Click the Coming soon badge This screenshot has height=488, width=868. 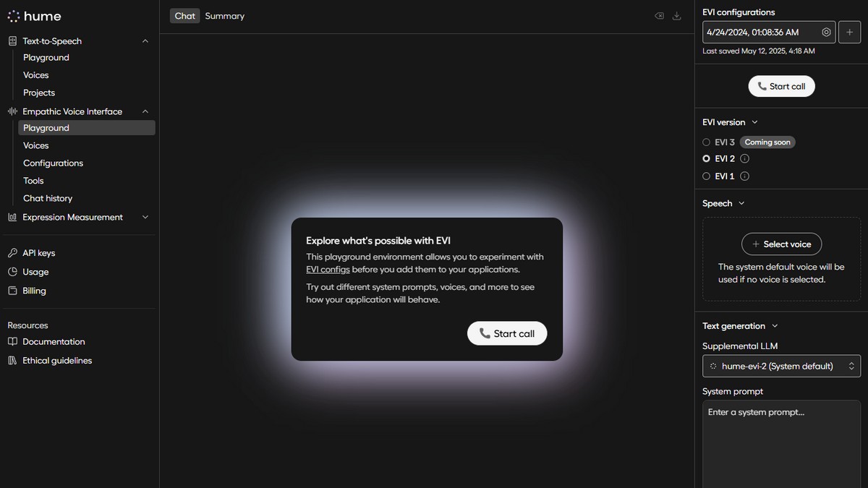tap(767, 142)
